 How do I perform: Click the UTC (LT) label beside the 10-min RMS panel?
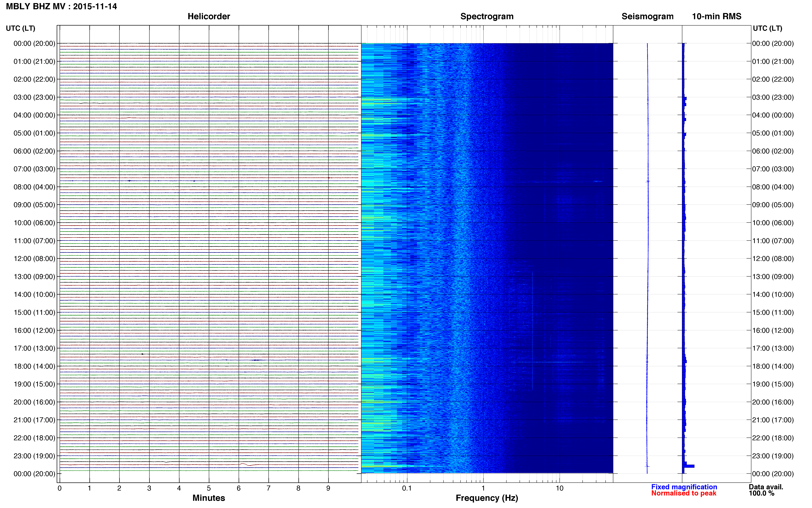767,28
